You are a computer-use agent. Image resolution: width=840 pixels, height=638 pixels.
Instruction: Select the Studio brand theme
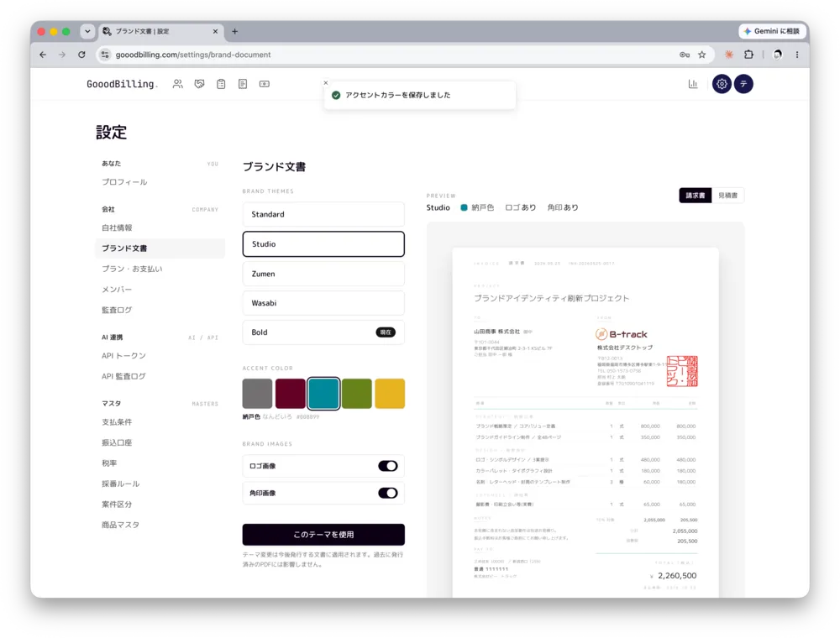(x=323, y=244)
